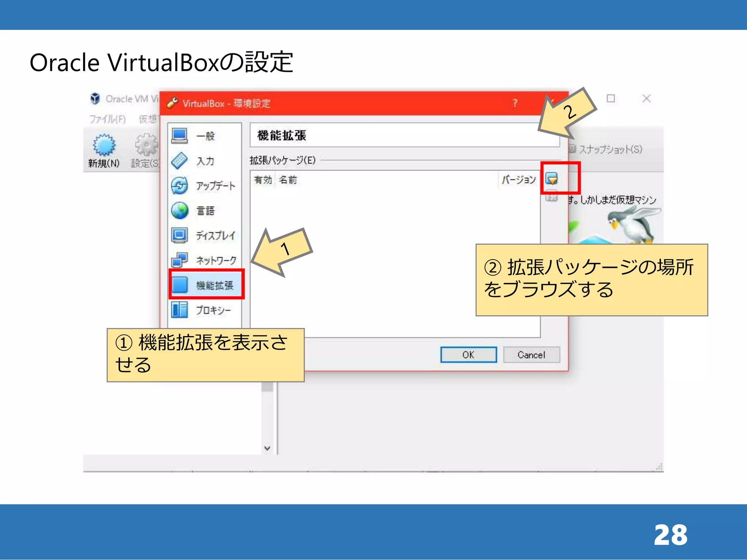Select the 言語 globe icon
Screen dimensions: 747x560
(x=179, y=210)
